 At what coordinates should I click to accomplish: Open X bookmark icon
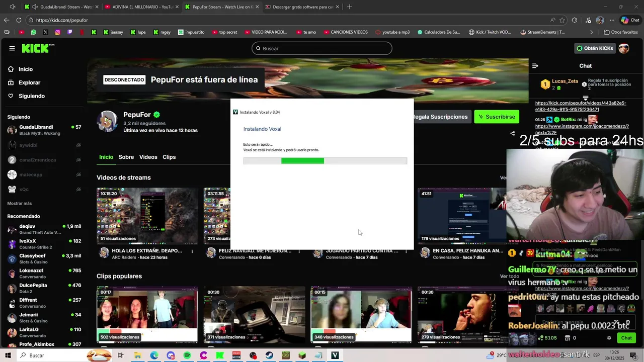pos(45,32)
